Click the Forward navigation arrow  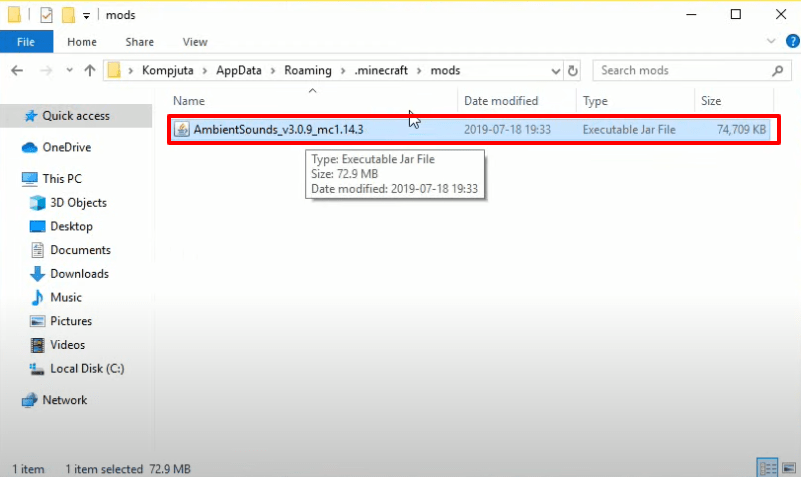coord(46,70)
